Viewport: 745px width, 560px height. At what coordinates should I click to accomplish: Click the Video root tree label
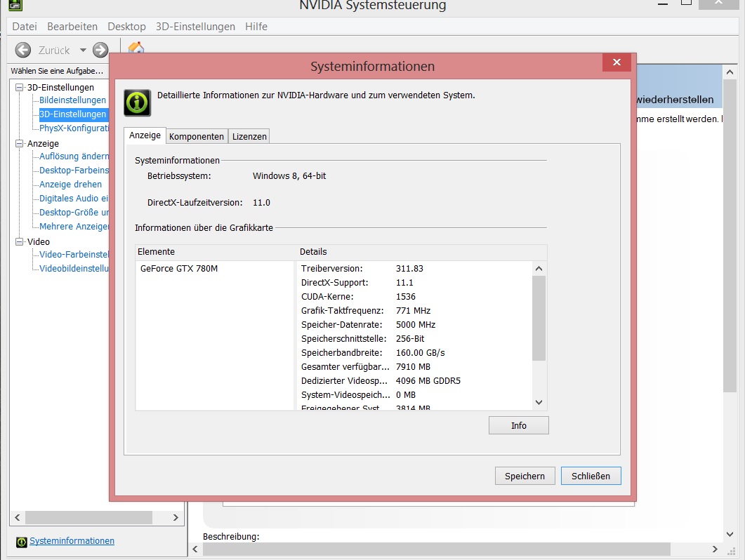[x=39, y=242]
